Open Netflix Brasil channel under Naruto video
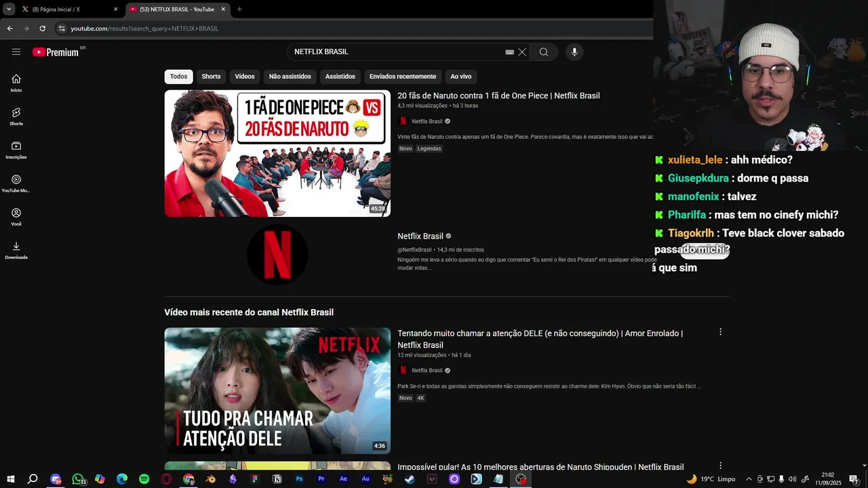 427,121
